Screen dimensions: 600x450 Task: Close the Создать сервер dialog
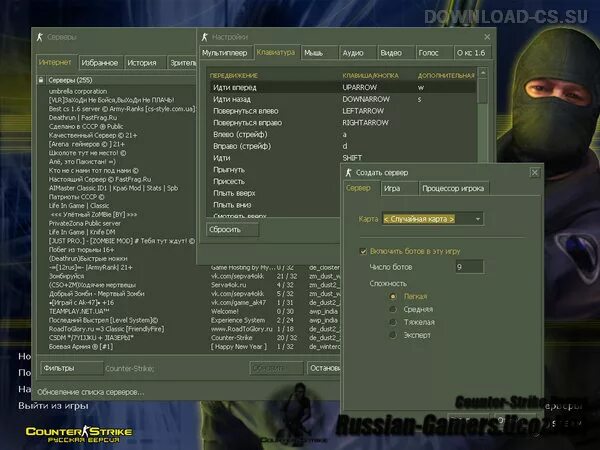pos(535,173)
